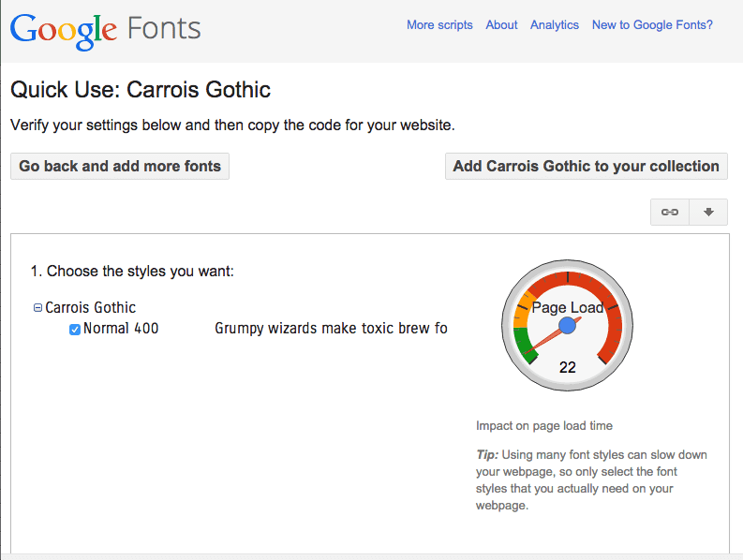
Task: Click Add Carrois Gothic to your collection
Action: tap(587, 167)
